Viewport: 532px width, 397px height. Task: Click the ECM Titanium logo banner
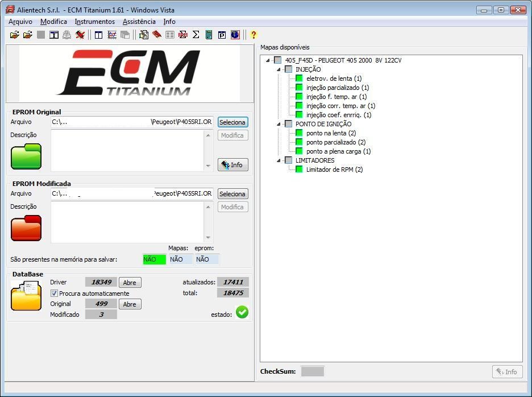(x=130, y=73)
